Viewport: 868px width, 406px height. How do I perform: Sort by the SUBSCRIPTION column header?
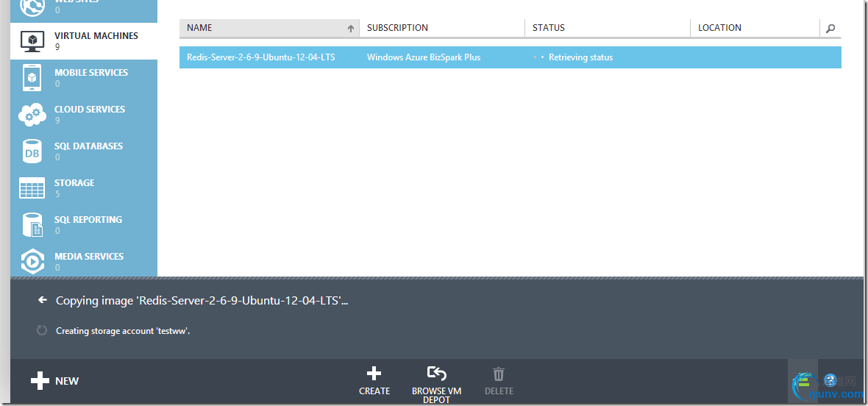[442, 28]
